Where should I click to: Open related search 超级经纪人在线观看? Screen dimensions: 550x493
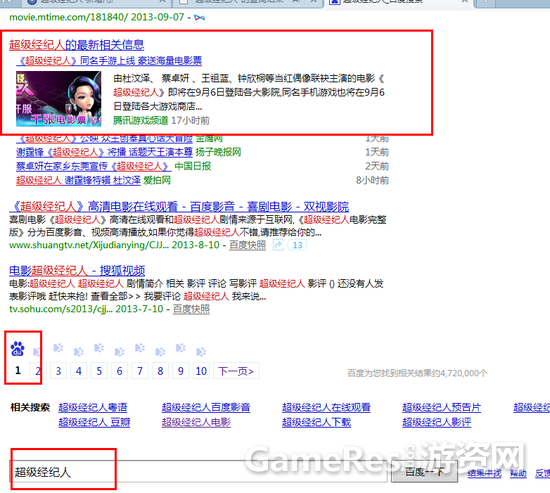(326, 407)
